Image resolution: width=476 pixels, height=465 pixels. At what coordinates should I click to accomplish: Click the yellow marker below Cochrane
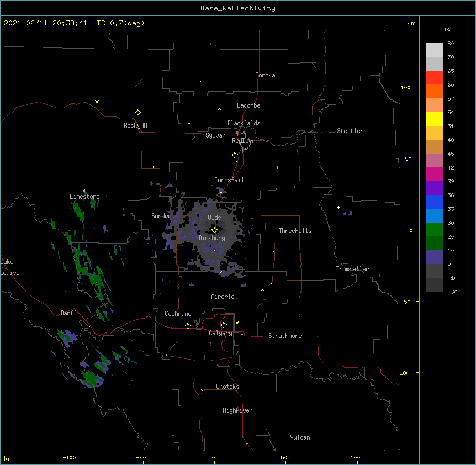pos(188,326)
